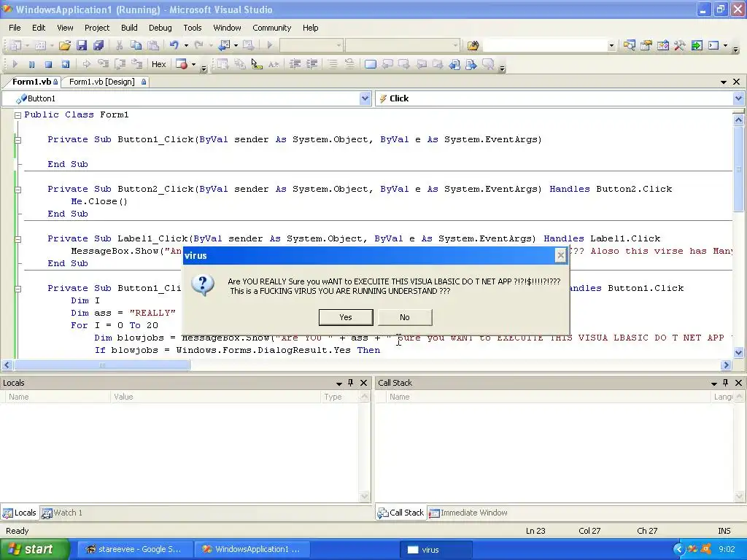Close the virus message box

(561, 256)
